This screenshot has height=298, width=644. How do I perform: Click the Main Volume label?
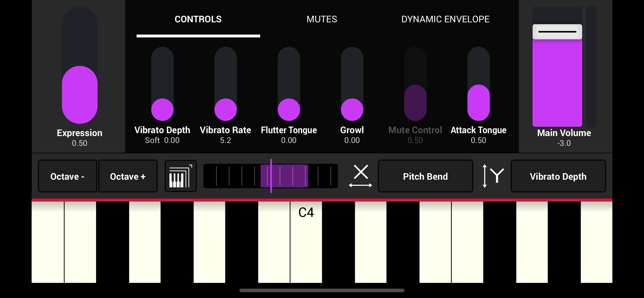[564, 133]
